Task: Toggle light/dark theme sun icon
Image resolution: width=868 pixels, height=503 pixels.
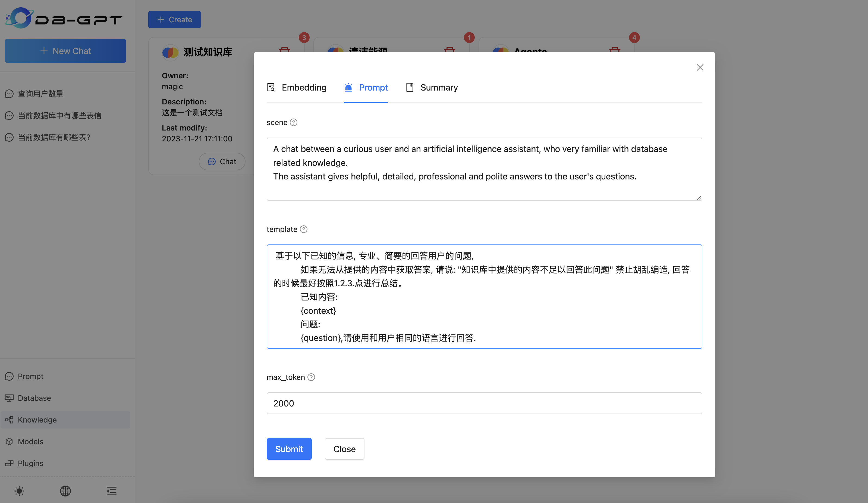Action: coord(19,490)
